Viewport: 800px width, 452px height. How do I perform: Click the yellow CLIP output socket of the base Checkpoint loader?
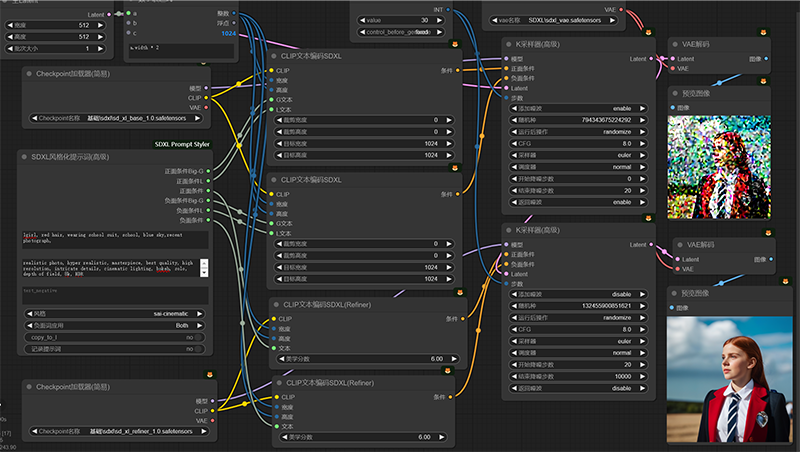click(x=206, y=98)
